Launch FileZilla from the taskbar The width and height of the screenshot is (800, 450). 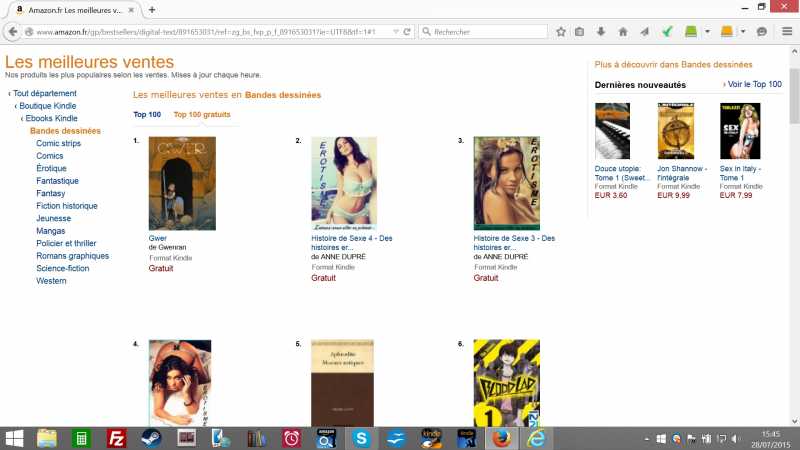pyautogui.click(x=116, y=438)
